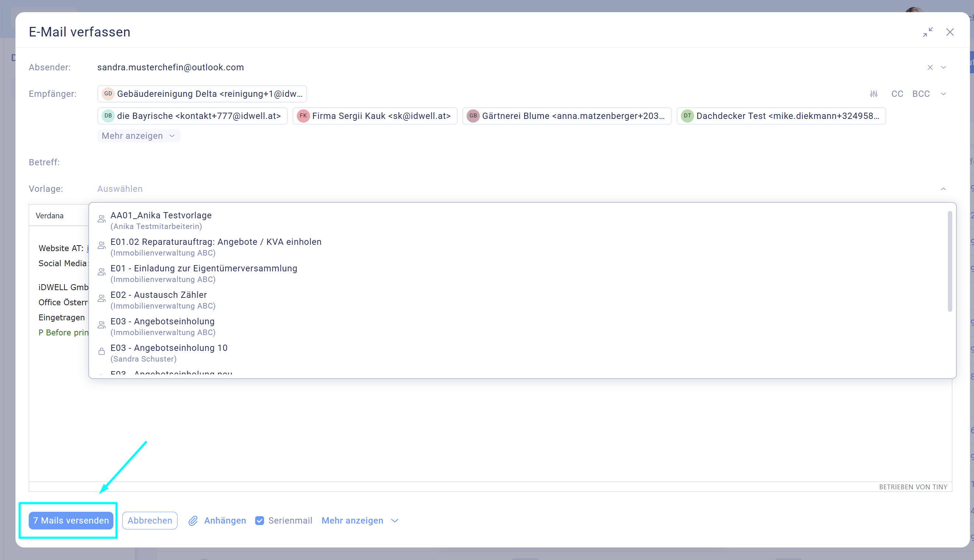Image resolution: width=974 pixels, height=560 pixels.
Task: Click the template list scrollbar
Action: 949,261
